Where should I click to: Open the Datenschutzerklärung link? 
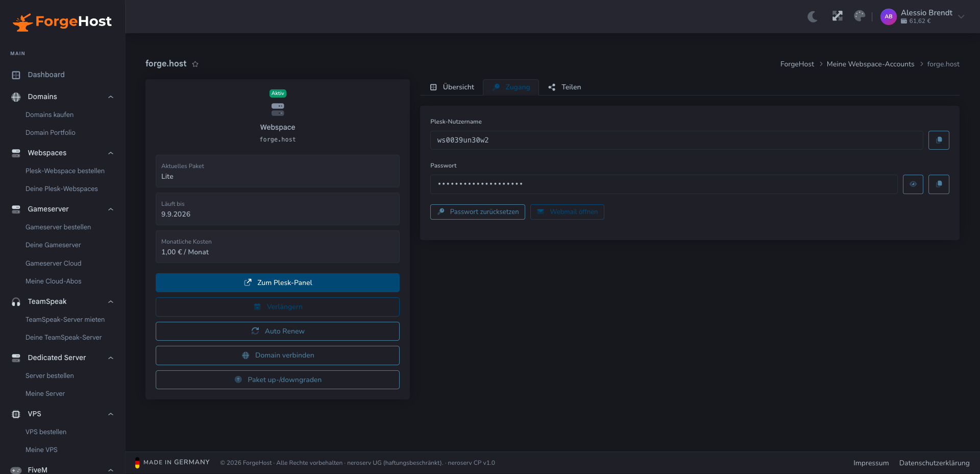pos(935,463)
